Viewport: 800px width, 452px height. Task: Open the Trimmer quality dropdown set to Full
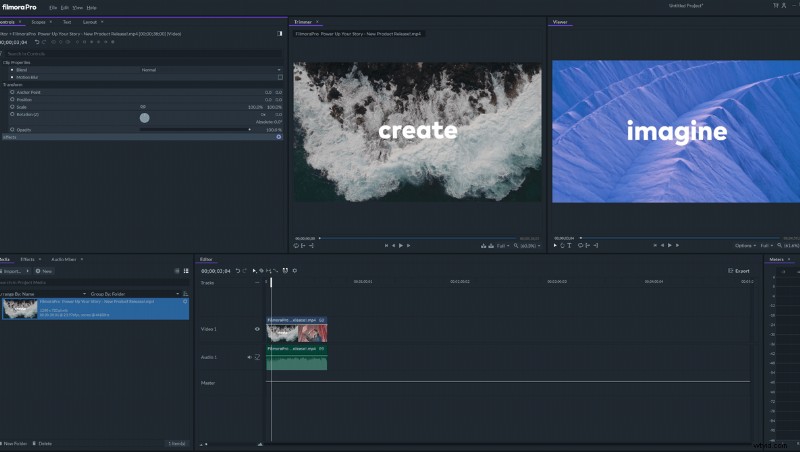(503, 246)
